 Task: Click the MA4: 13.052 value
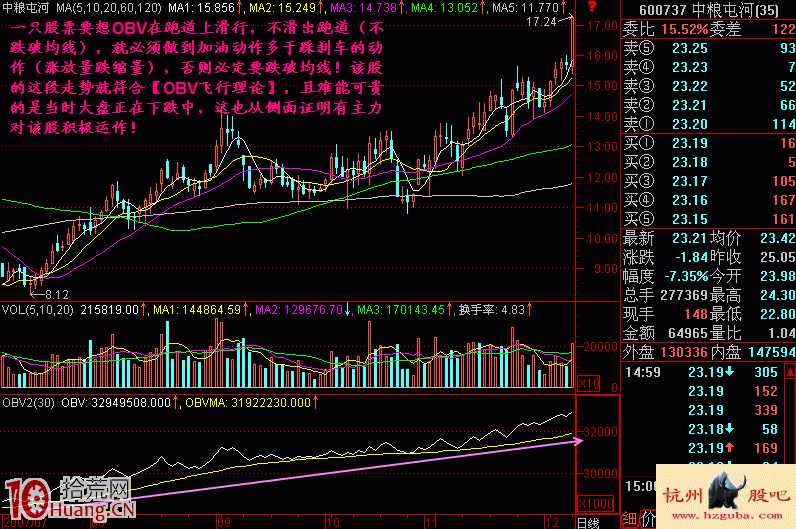pos(444,8)
